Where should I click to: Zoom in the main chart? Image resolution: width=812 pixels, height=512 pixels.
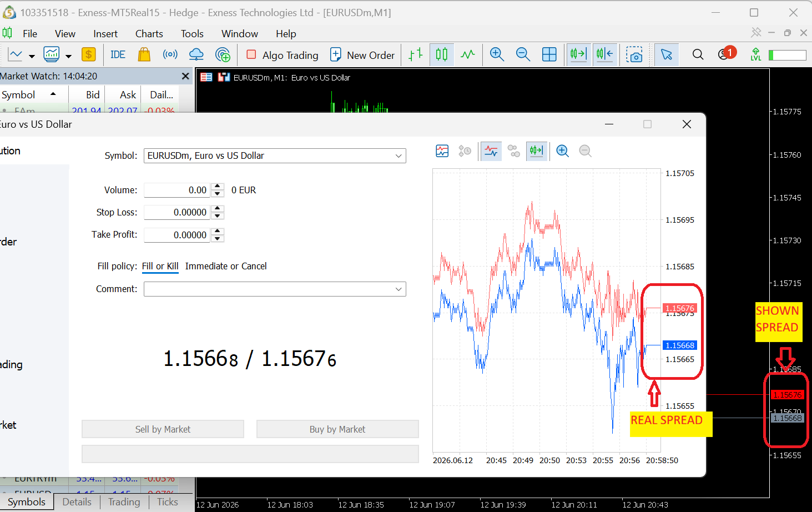click(x=497, y=54)
